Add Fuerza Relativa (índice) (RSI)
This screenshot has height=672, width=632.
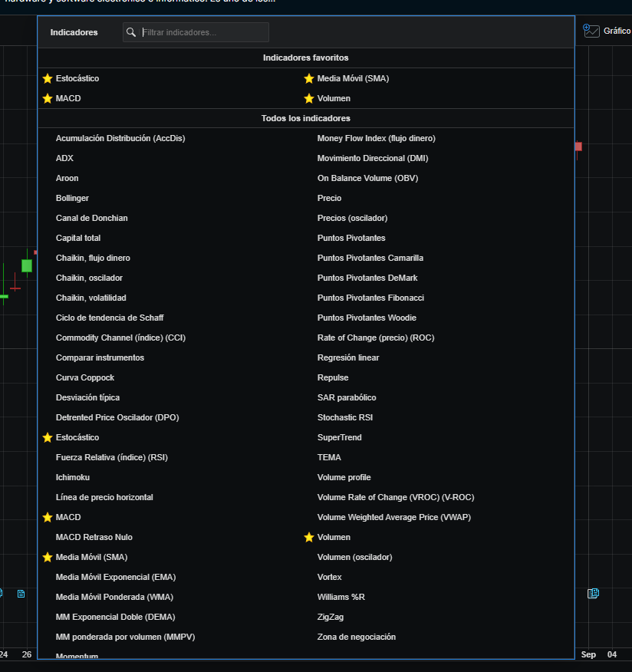tap(112, 457)
